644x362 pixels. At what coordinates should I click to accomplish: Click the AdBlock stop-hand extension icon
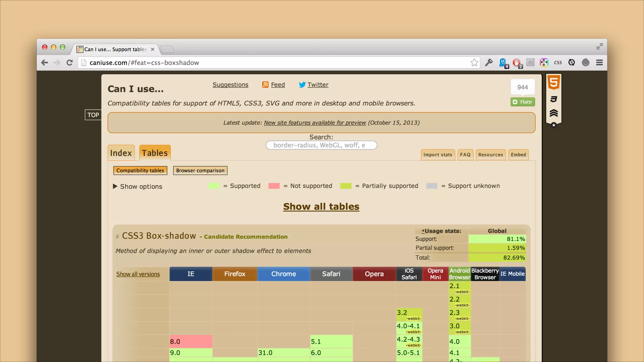(x=517, y=63)
